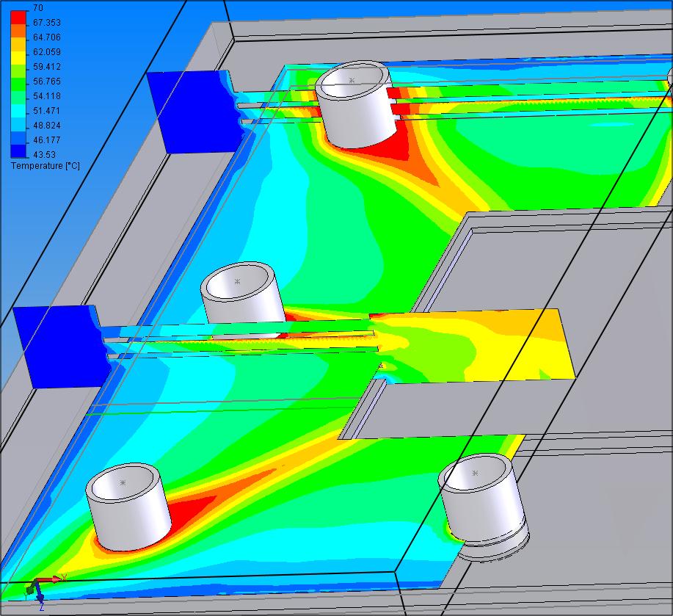Click the legend minimum value 43.53
This screenshot has width=673, height=616.
tap(43, 154)
